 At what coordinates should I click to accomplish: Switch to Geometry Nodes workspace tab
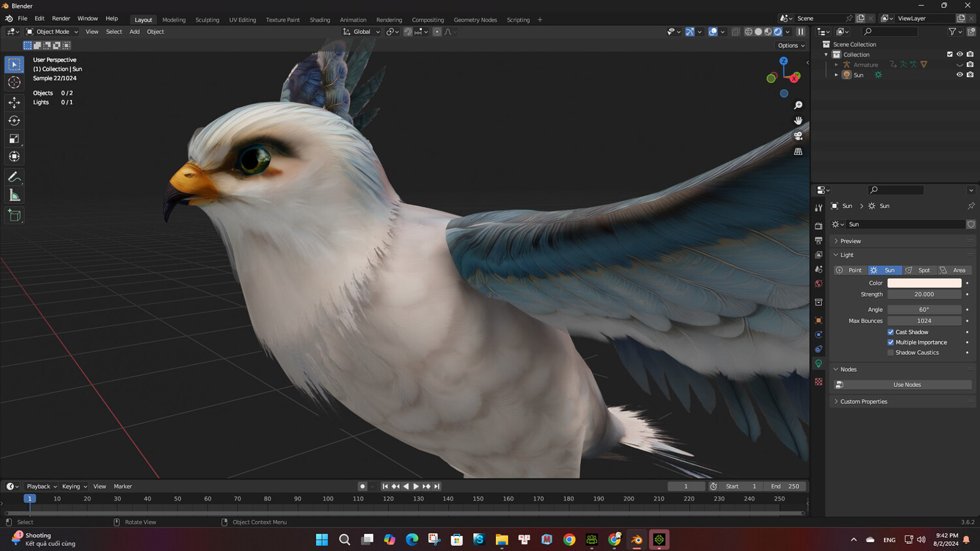[x=475, y=20]
